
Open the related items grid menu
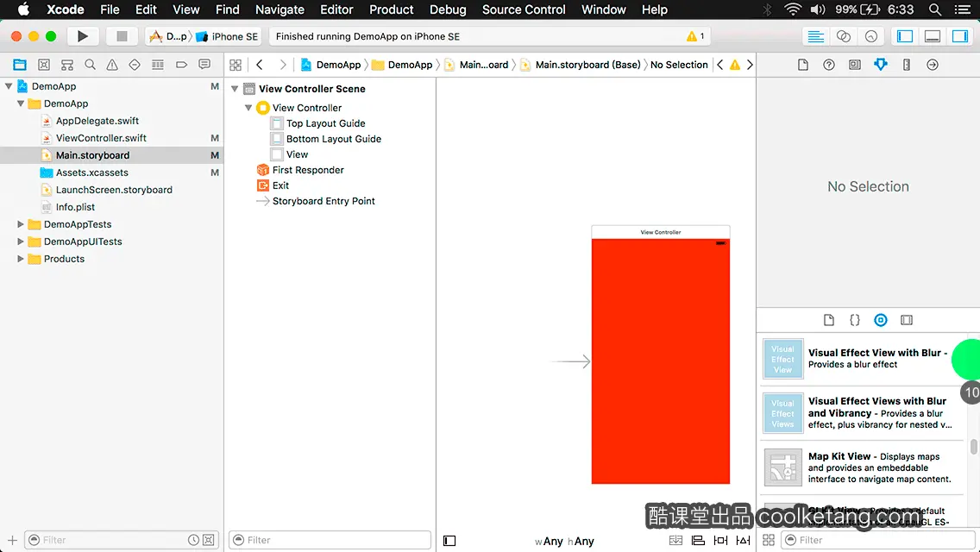pos(236,65)
